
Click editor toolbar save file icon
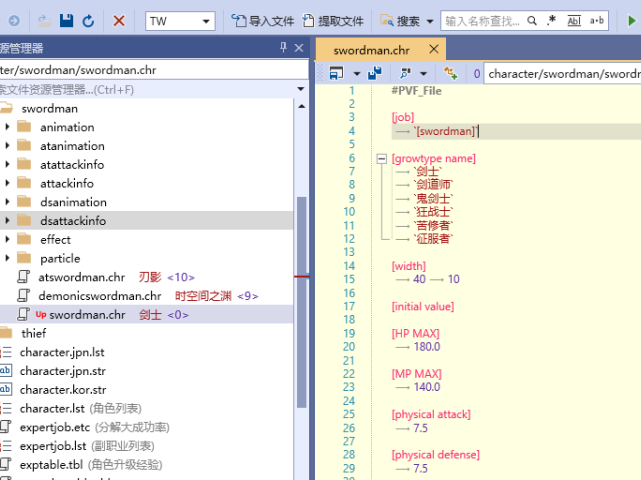(x=374, y=73)
